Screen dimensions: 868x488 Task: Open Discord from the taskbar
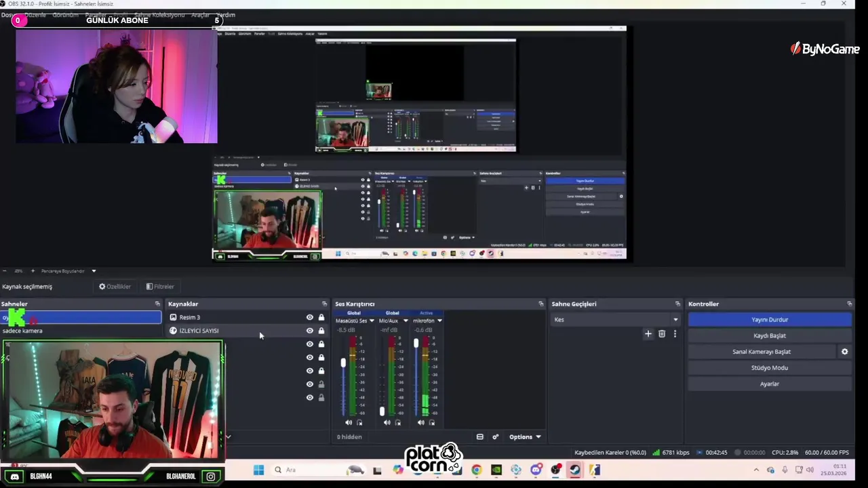coord(536,470)
